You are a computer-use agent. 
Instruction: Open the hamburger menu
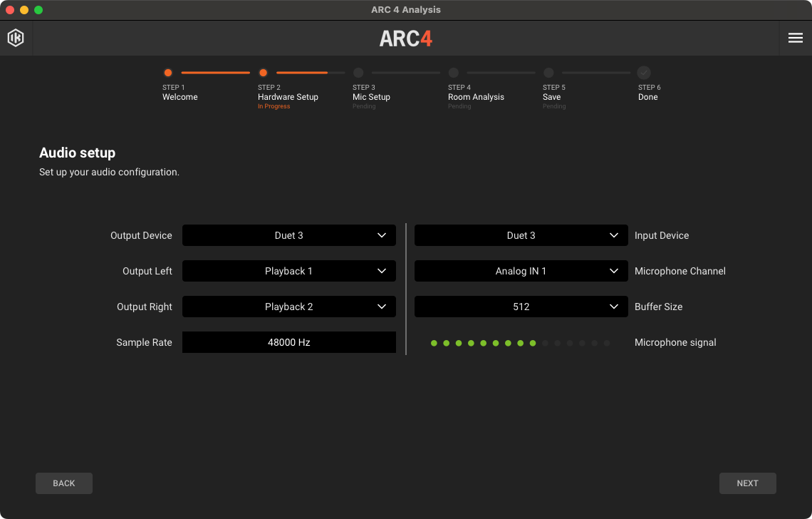coord(796,38)
